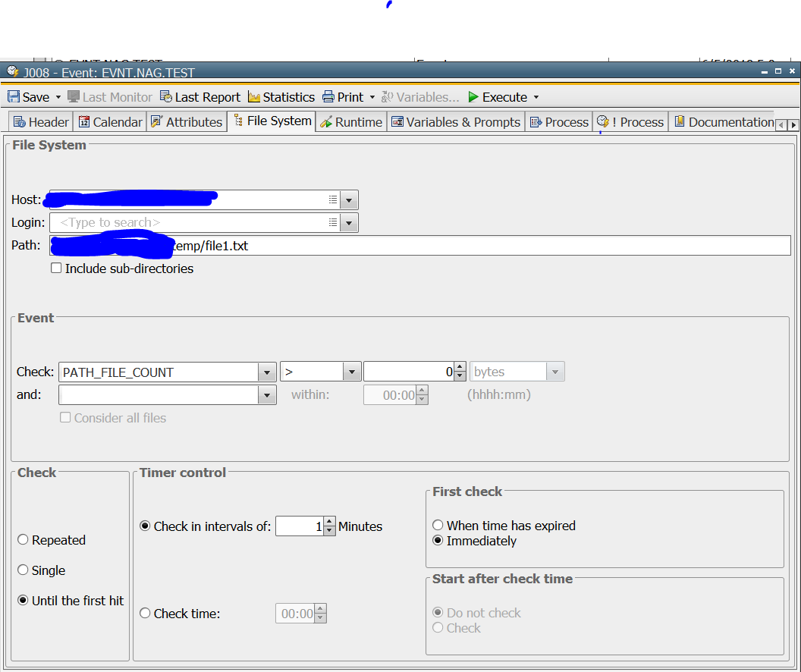
Task: Open the Host dropdown arrow
Action: 349,199
